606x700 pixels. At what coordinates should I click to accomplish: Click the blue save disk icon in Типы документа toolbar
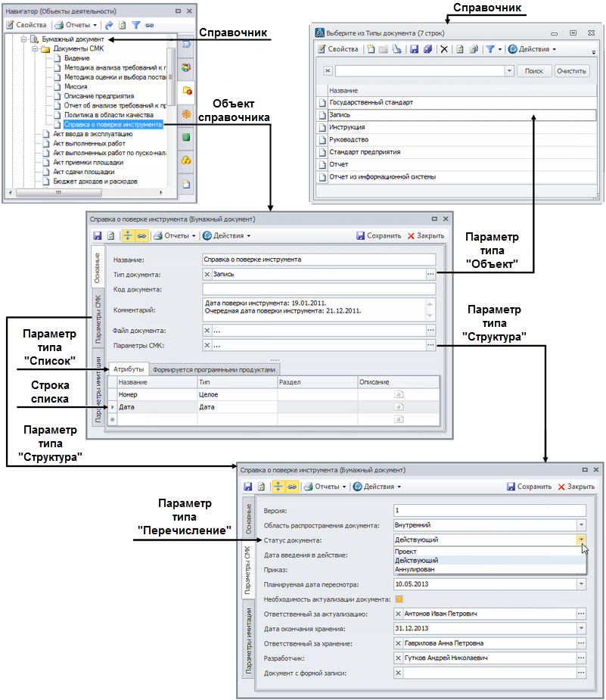pos(414,49)
